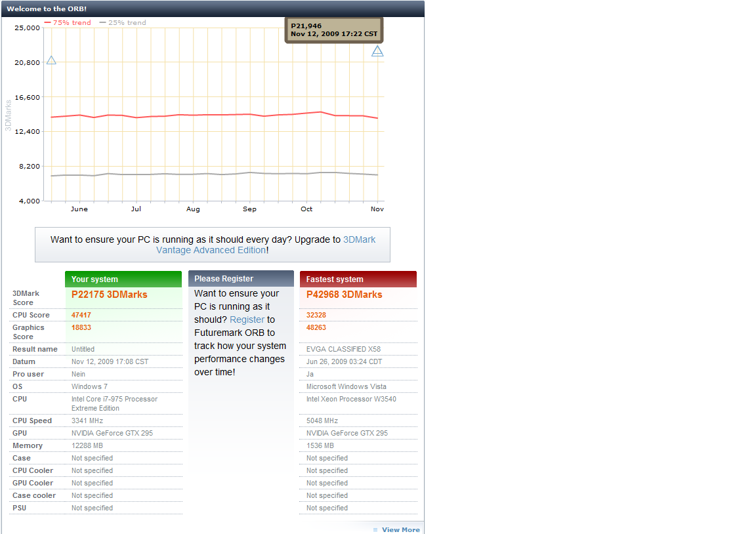Click your CPU score value 47417
756x534 pixels.
tap(81, 315)
